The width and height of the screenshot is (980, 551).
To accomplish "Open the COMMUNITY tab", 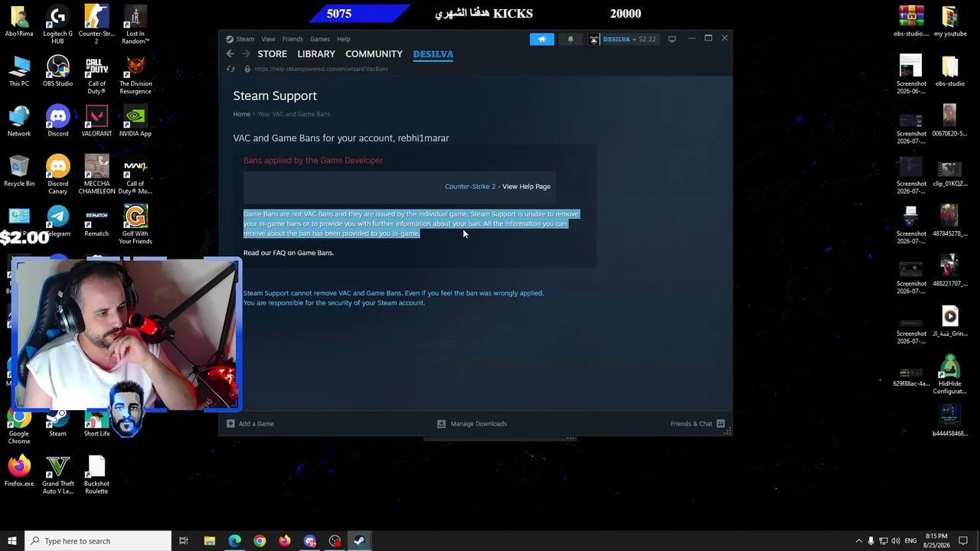I will tap(374, 54).
